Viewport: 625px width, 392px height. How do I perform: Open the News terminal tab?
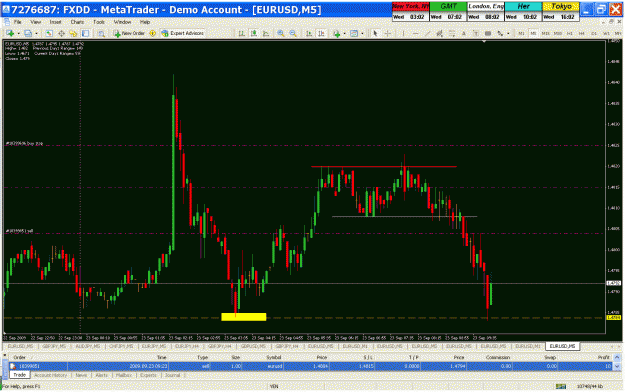[x=81, y=375]
